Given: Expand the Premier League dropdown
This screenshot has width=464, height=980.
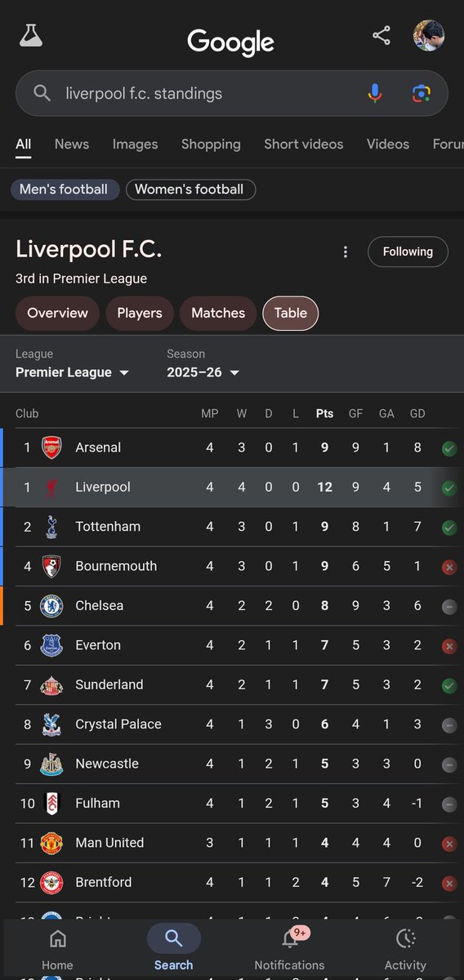Looking at the screenshot, I should pyautogui.click(x=72, y=372).
